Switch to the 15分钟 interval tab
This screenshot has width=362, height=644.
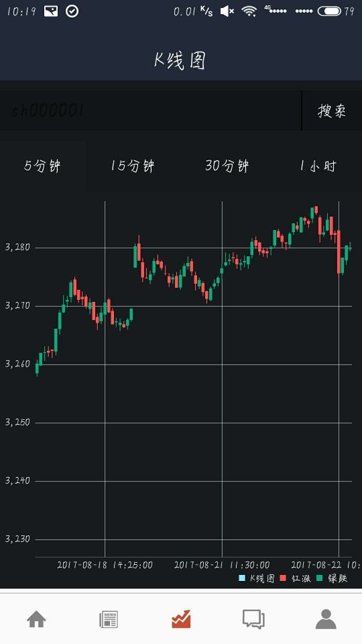click(132, 166)
